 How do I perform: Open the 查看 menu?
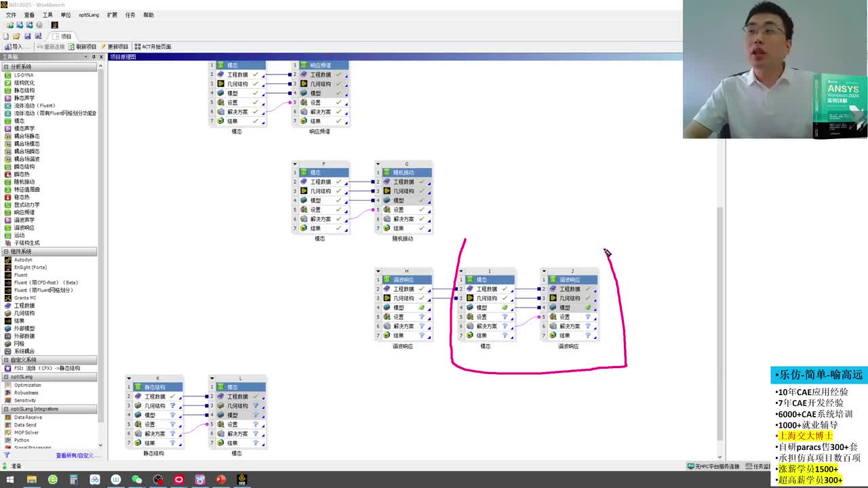pos(29,15)
